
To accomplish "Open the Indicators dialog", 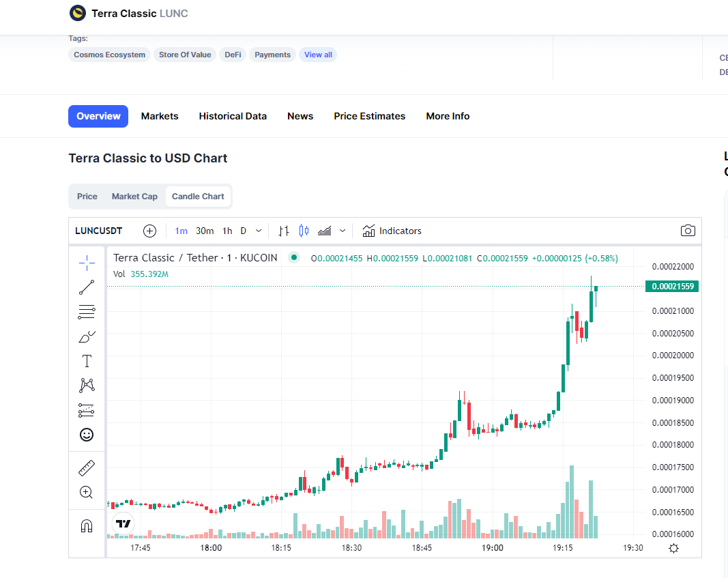I will [392, 231].
